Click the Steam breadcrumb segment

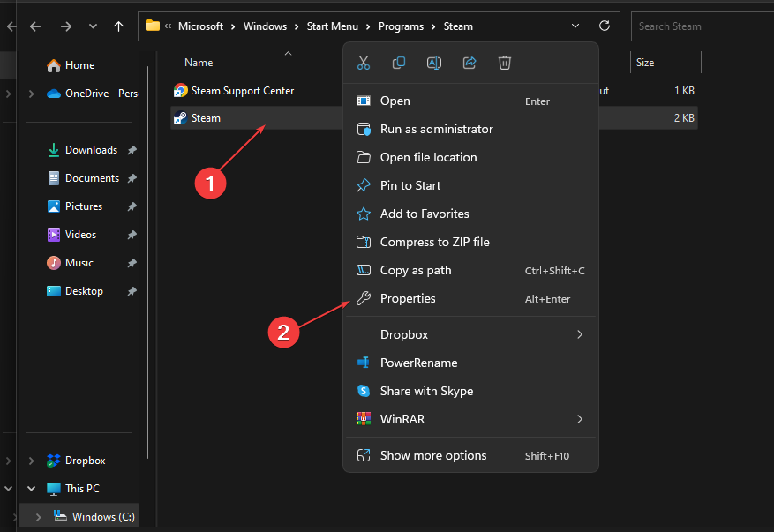(458, 26)
